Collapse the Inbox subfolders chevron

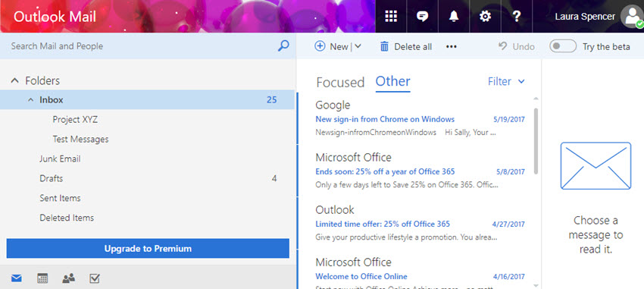point(30,100)
